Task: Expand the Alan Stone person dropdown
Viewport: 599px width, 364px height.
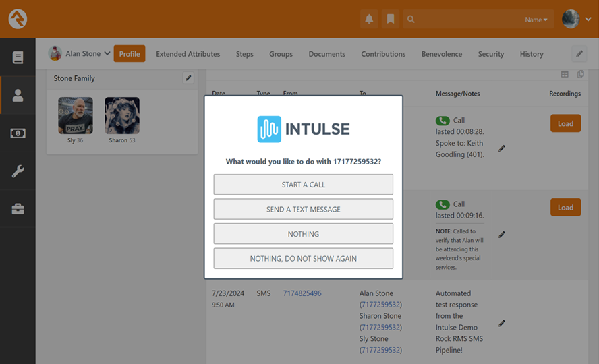Action: pyautogui.click(x=107, y=53)
